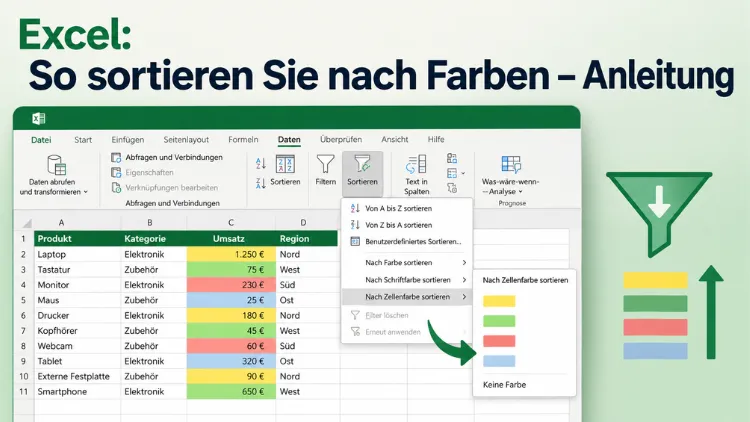Click the Was-wäre-wenn-Analyse icon
Screen dimensions: 750x422
[x=510, y=164]
